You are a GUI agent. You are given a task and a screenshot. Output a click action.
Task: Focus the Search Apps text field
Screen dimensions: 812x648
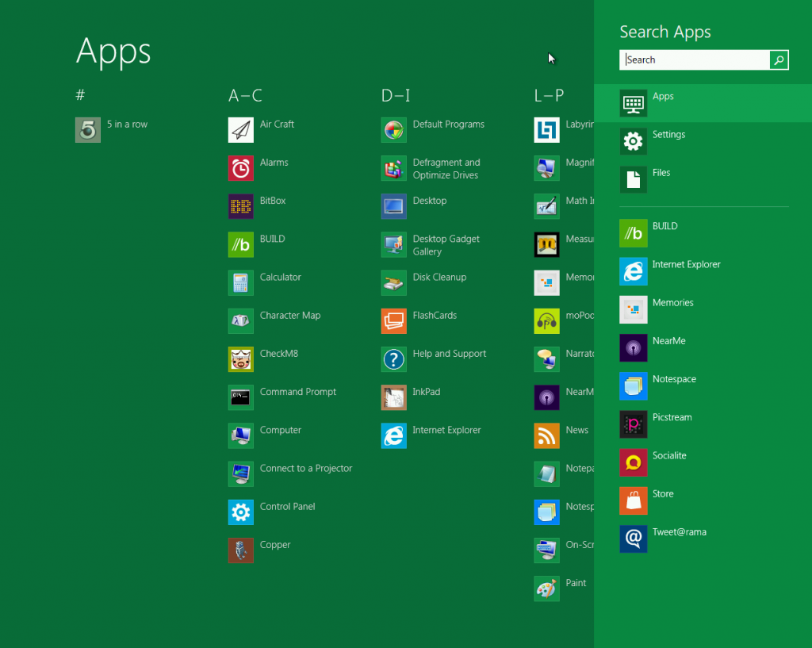point(695,60)
